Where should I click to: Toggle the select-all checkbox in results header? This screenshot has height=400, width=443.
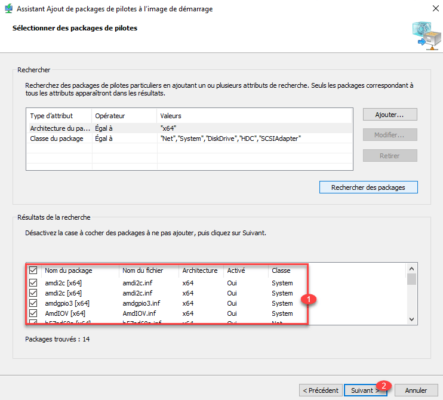pos(33,270)
